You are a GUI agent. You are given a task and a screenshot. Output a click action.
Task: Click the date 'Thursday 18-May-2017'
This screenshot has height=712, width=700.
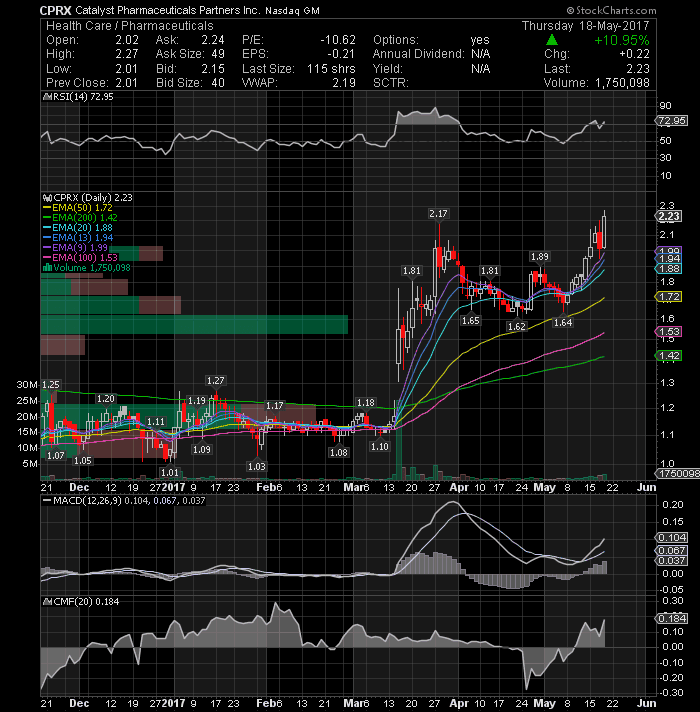[x=585, y=26]
